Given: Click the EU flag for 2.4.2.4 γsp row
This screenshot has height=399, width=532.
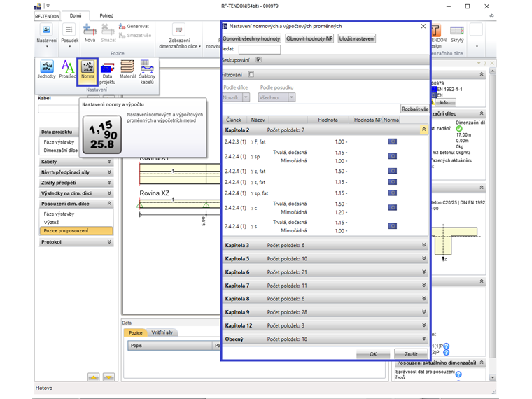Looking at the screenshot, I should 393,156.
